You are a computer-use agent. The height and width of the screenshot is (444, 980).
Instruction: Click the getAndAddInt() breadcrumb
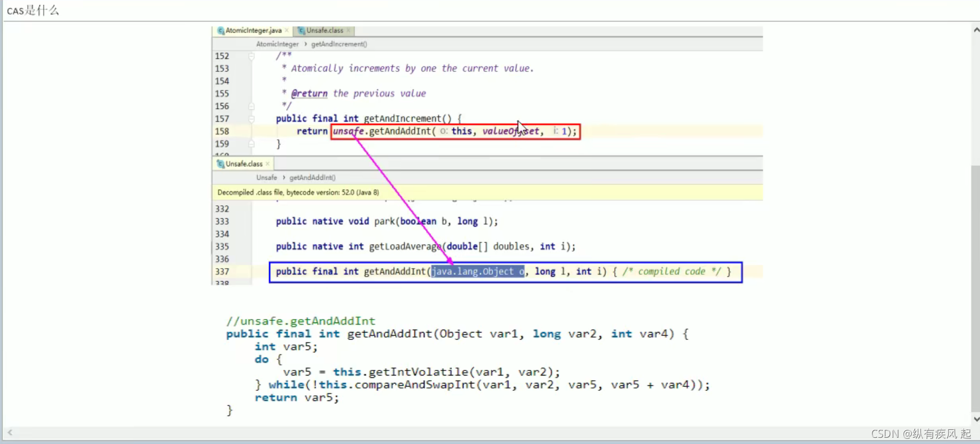313,178
